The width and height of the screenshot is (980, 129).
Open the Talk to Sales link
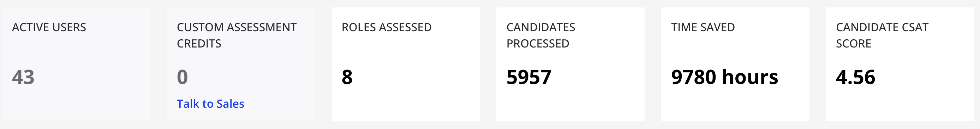pyautogui.click(x=210, y=104)
